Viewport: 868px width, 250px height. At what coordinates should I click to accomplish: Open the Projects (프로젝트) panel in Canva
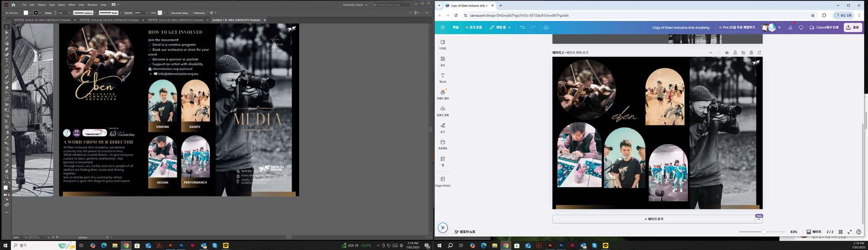pos(443,144)
